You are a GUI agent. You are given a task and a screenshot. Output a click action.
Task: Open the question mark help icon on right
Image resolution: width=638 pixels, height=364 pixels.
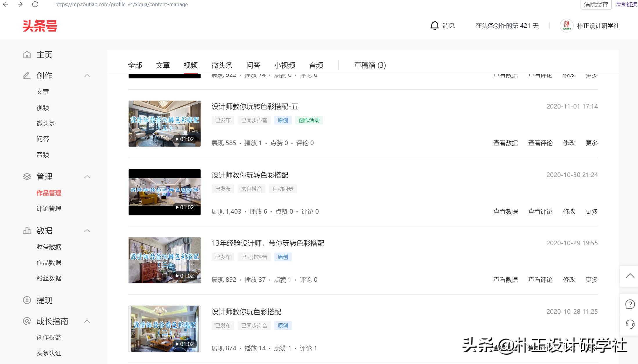tap(630, 304)
